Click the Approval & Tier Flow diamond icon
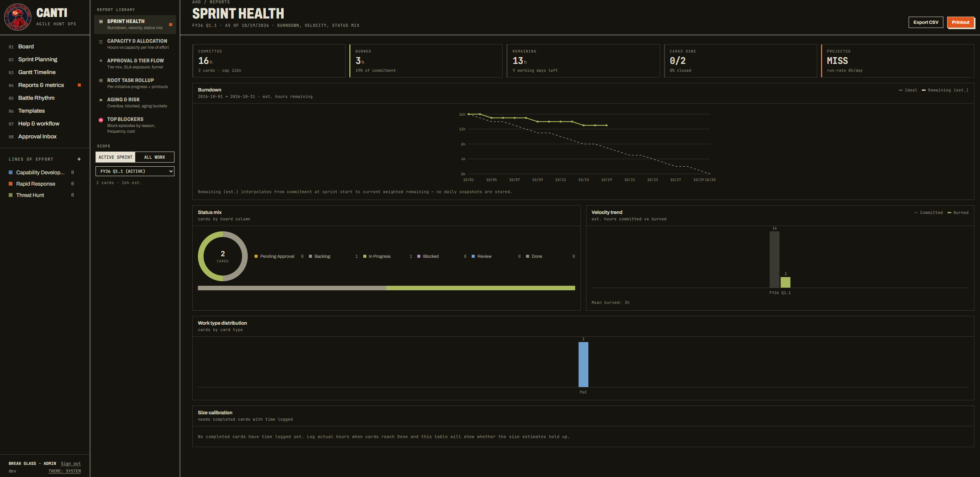Viewport: 980px width, 477px height. pyautogui.click(x=101, y=60)
